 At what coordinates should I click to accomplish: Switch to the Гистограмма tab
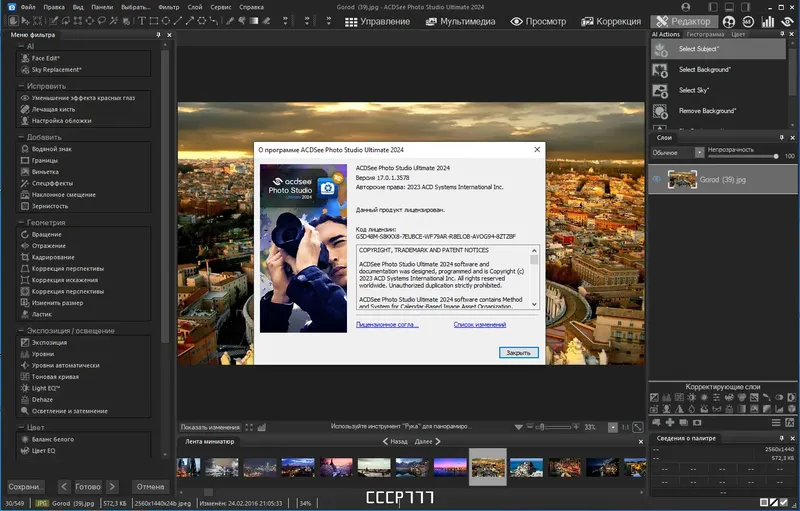(704, 33)
